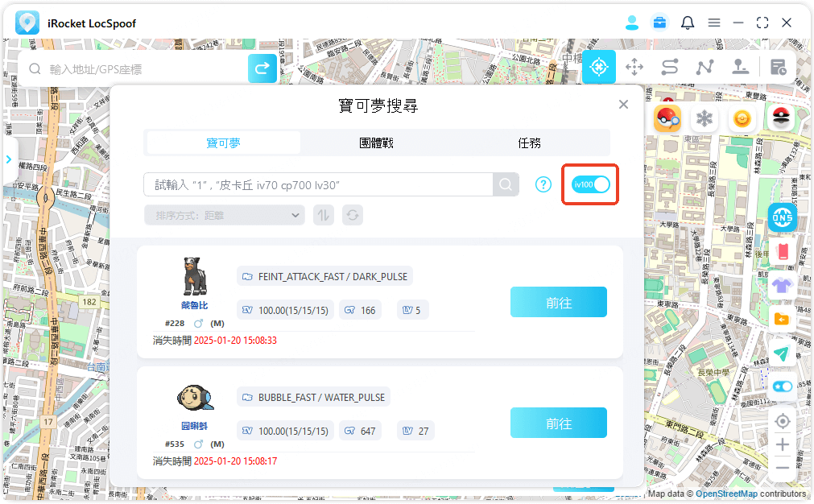Click the refresh results button
The image size is (814, 504).
click(x=353, y=216)
